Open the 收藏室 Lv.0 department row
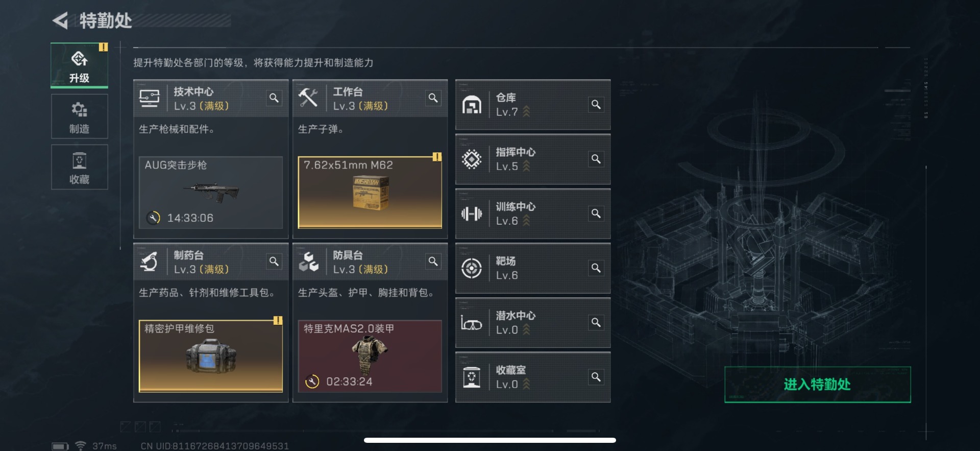This screenshot has width=980, height=451. pyautogui.click(x=533, y=377)
